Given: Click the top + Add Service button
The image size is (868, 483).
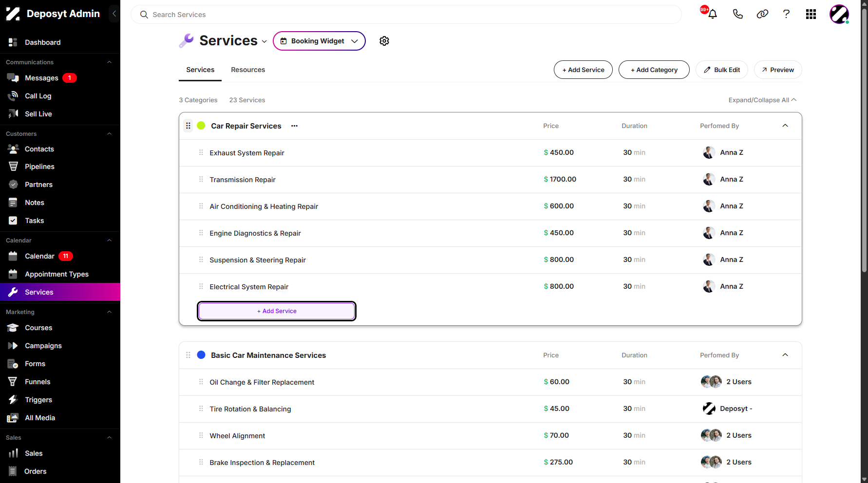Looking at the screenshot, I should (583, 70).
